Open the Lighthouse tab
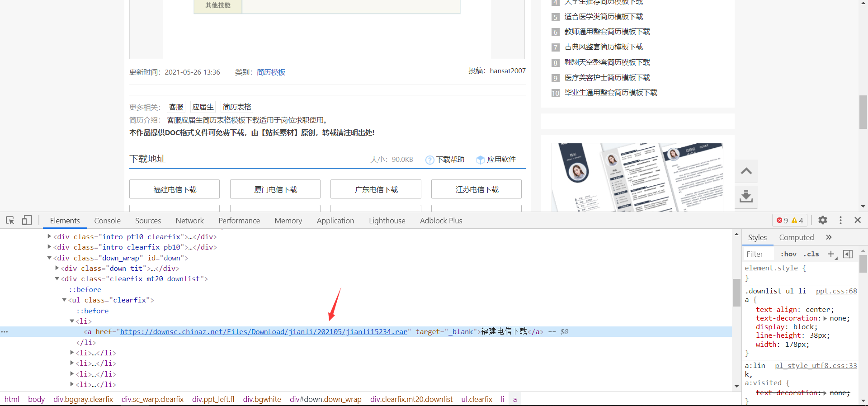This screenshot has height=406, width=868. pyautogui.click(x=387, y=221)
